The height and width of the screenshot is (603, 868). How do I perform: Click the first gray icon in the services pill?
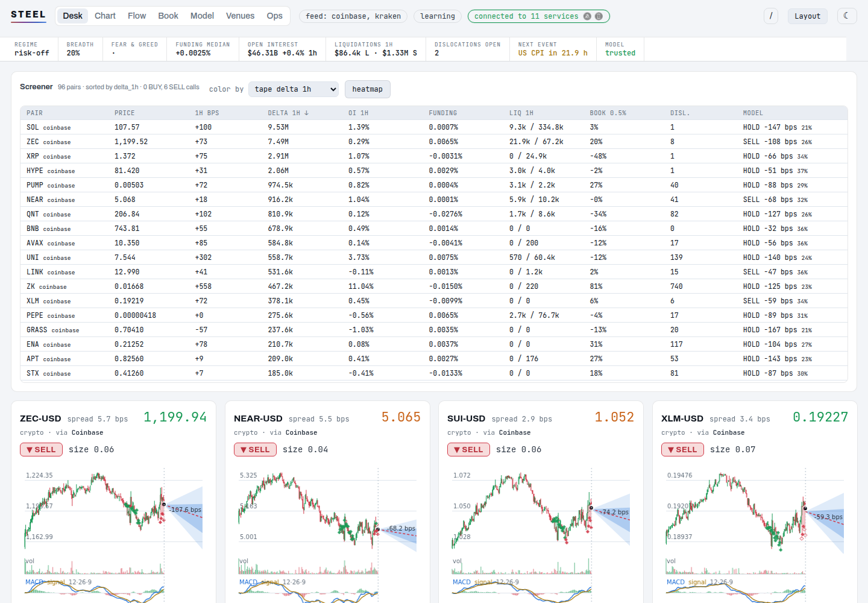click(x=587, y=16)
